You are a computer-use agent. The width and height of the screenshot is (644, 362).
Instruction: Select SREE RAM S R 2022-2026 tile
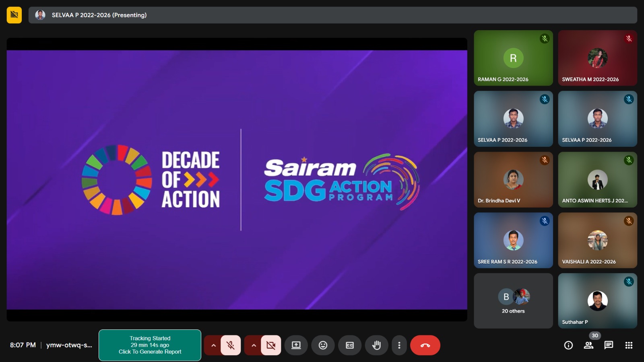tap(513, 240)
